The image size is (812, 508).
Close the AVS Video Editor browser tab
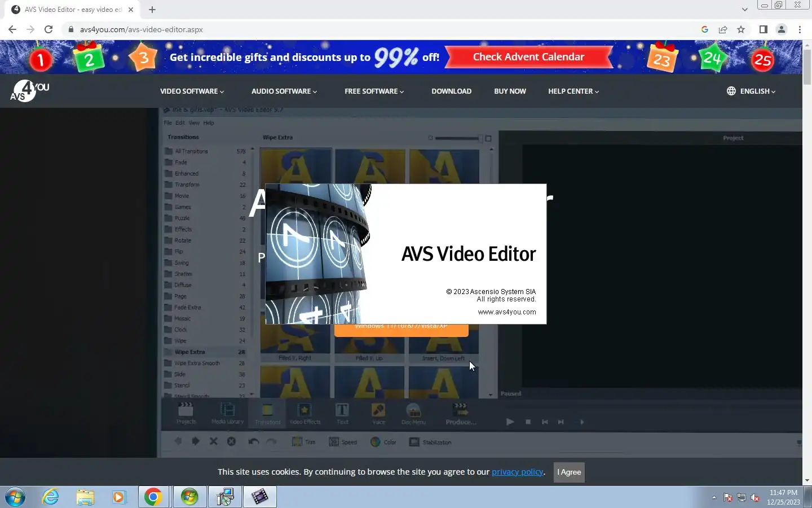coord(130,10)
